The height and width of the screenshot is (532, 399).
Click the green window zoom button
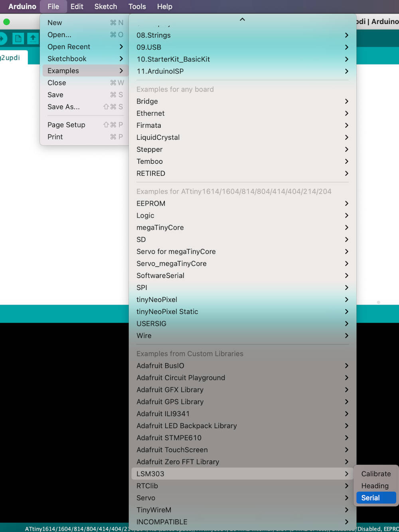[x=6, y=22]
